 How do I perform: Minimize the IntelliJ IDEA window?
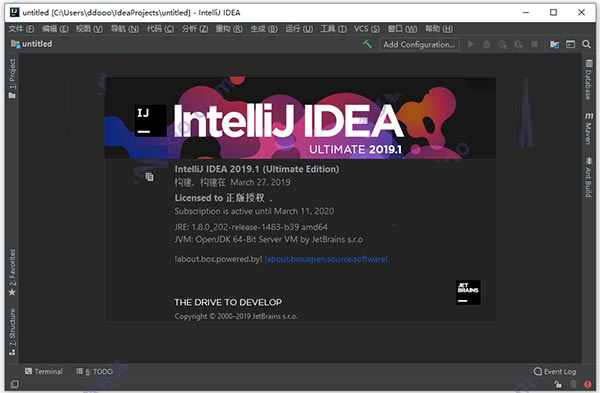coord(526,12)
